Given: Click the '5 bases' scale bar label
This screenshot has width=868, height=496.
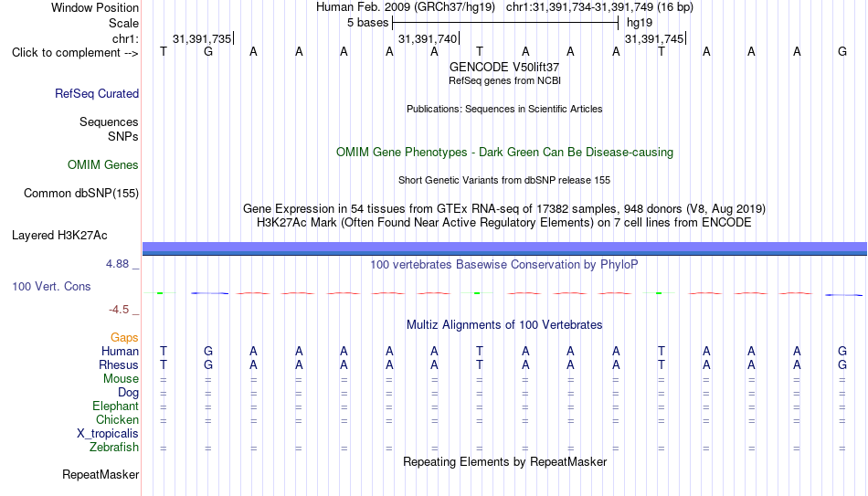Looking at the screenshot, I should (367, 23).
